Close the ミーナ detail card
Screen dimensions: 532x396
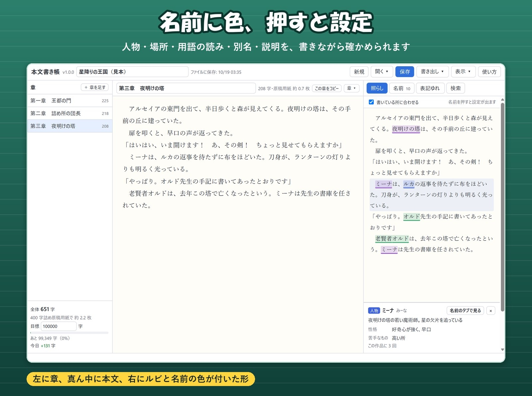point(490,310)
